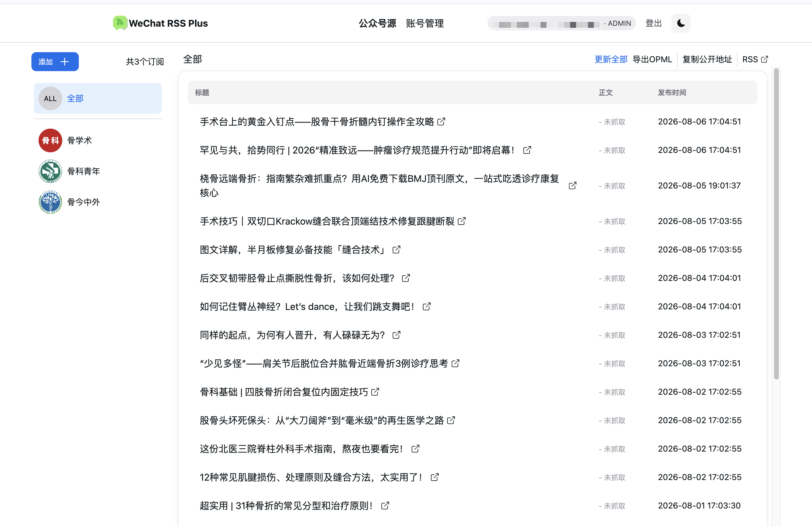
Task: Toggle dark mode with the moon icon
Action: pyautogui.click(x=681, y=23)
